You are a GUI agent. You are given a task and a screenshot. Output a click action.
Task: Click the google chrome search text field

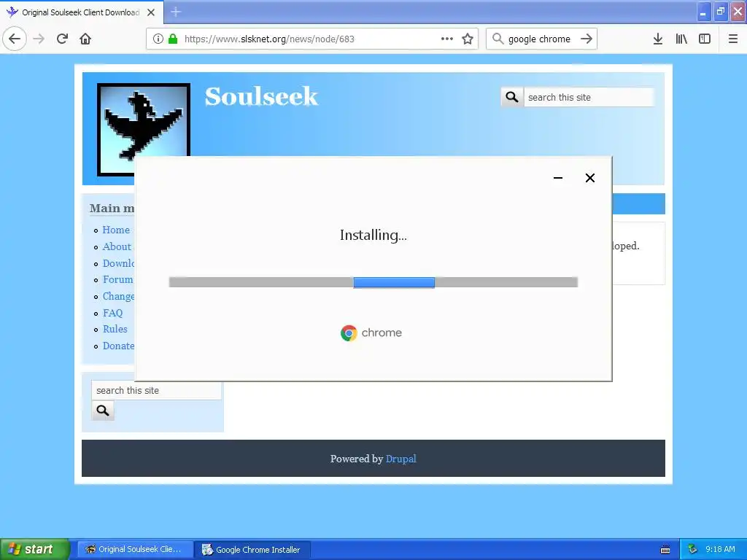539,39
